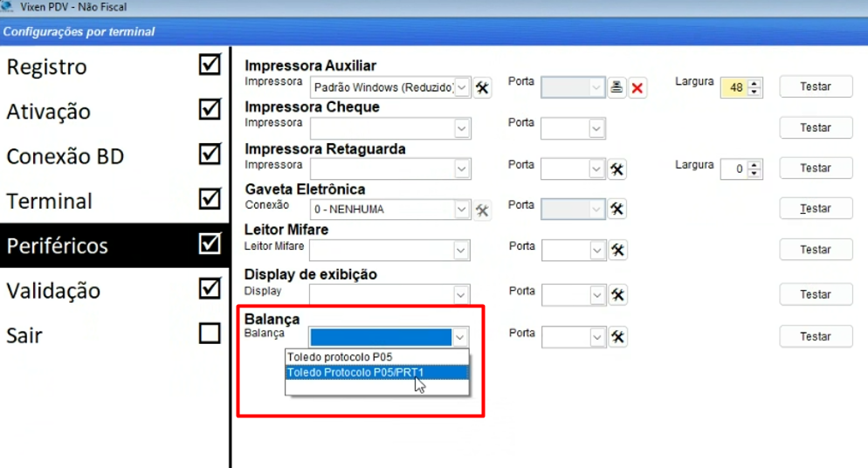Expand the Gaveta Eletrônica Conexão dropdown
The image size is (868, 468).
[x=462, y=210]
